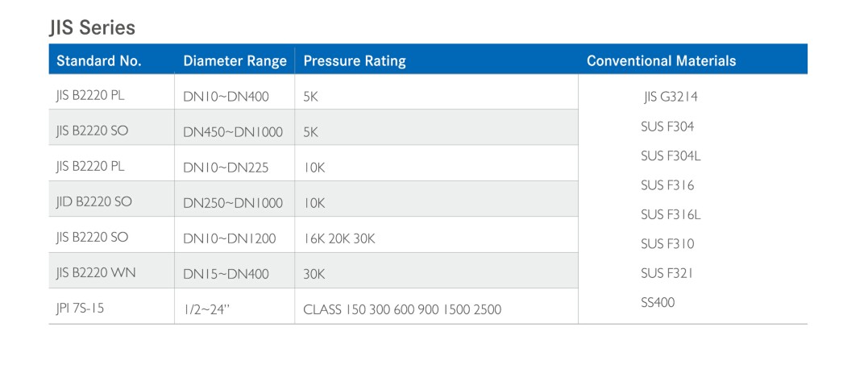
Task: Click the SUS F304L material text
Action: point(671,155)
